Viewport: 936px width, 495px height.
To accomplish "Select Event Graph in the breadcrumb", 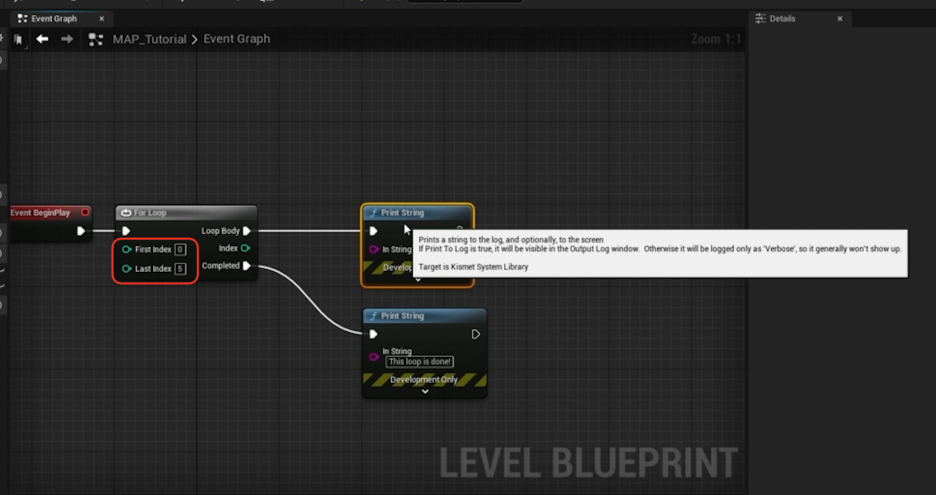I will coord(237,39).
